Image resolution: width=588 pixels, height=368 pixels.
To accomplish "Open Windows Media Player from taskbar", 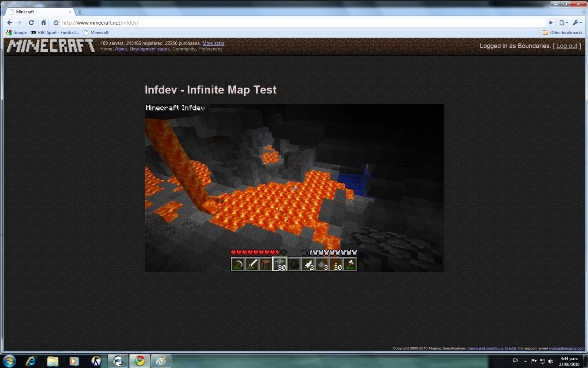I will click(x=74, y=361).
